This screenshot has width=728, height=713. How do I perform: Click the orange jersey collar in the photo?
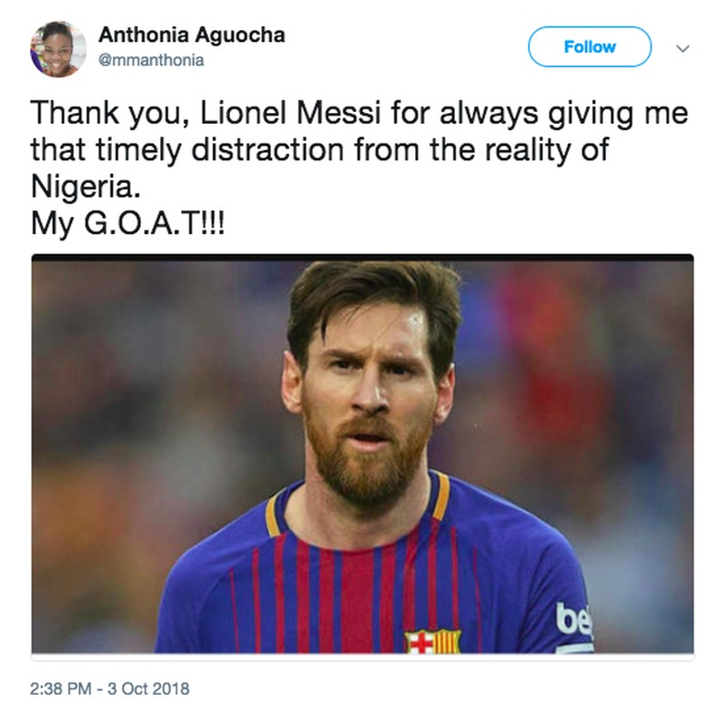273,512
